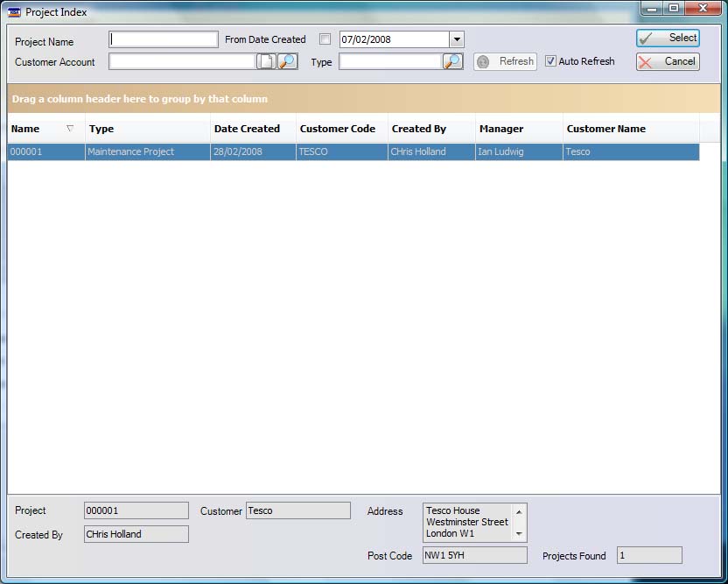The image size is (728, 584).
Task: Click into the Type input field
Action: [389, 61]
